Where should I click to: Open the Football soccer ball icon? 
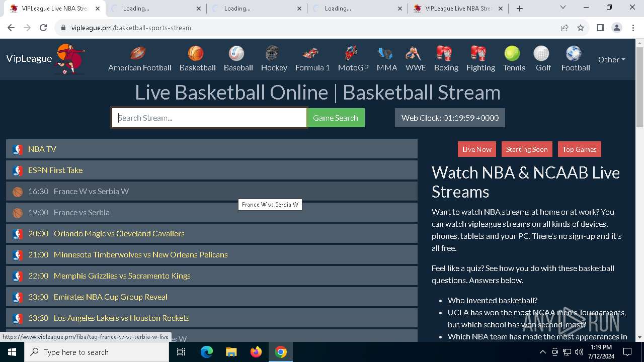pyautogui.click(x=574, y=53)
